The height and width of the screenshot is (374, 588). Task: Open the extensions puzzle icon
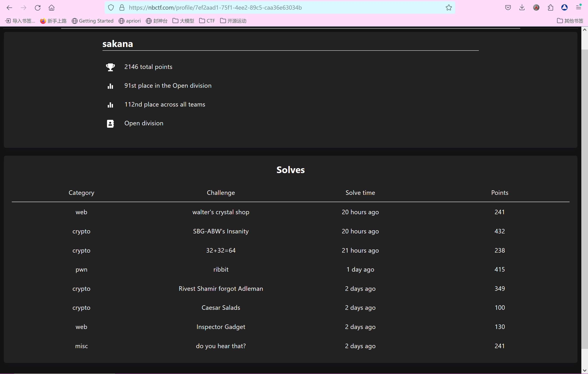coord(550,8)
